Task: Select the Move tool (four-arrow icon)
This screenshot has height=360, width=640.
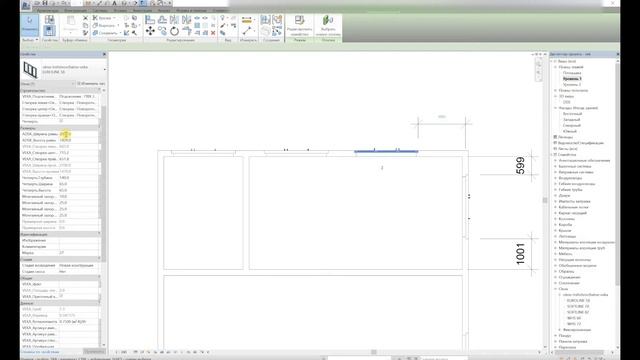Action: [150, 31]
